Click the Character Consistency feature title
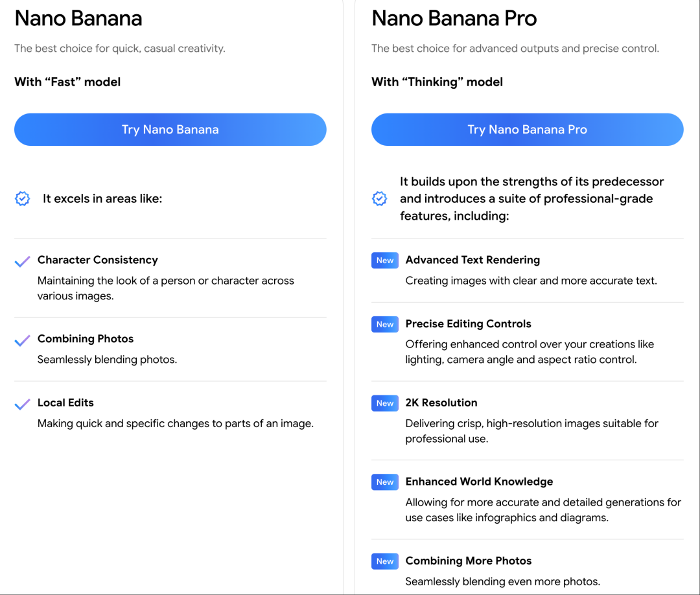Screen dimensions: 700x595 click(98, 260)
